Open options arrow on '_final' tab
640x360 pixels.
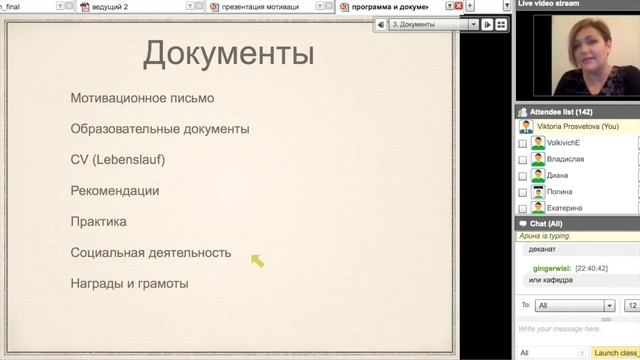pos(60,6)
